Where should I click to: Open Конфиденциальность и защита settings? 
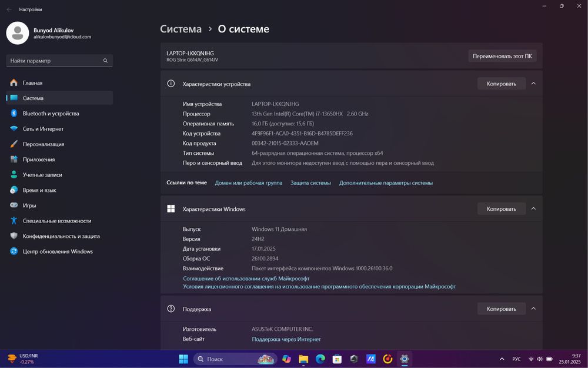(59, 236)
